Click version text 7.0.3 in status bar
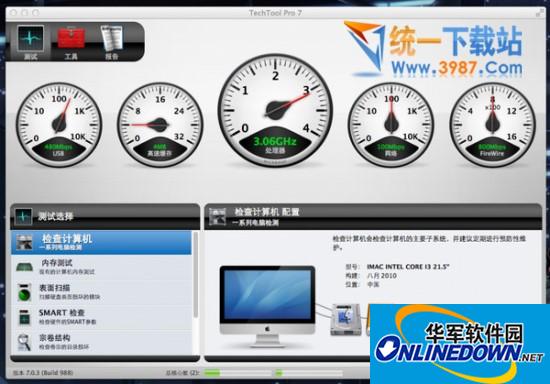The image size is (550, 384). 43,373
